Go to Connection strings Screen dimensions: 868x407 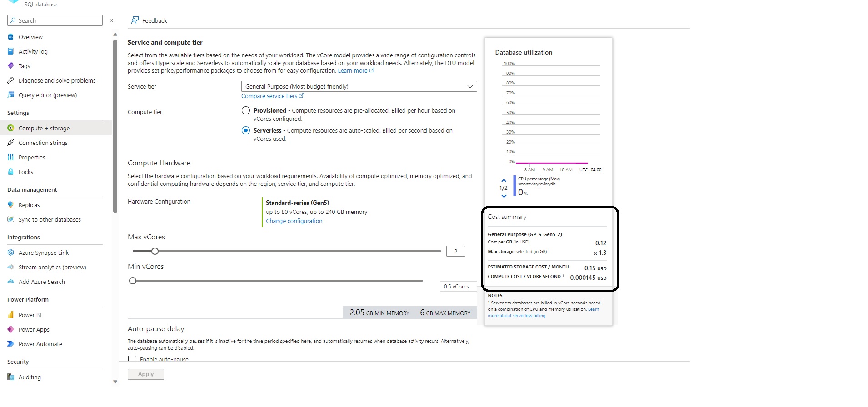tap(43, 143)
